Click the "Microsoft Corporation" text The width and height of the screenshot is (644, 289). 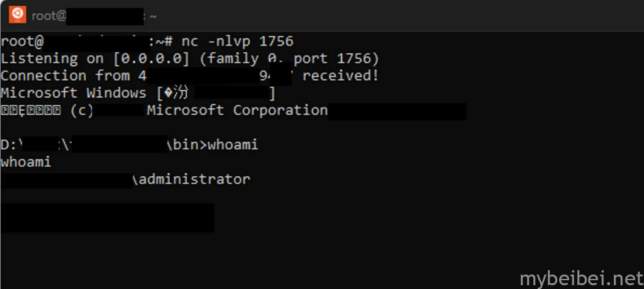(x=237, y=110)
